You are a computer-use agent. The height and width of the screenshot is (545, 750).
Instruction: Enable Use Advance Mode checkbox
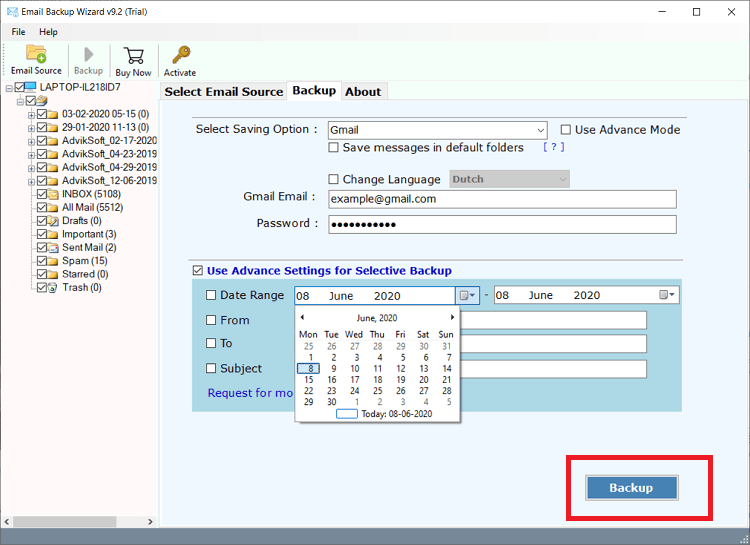(566, 130)
